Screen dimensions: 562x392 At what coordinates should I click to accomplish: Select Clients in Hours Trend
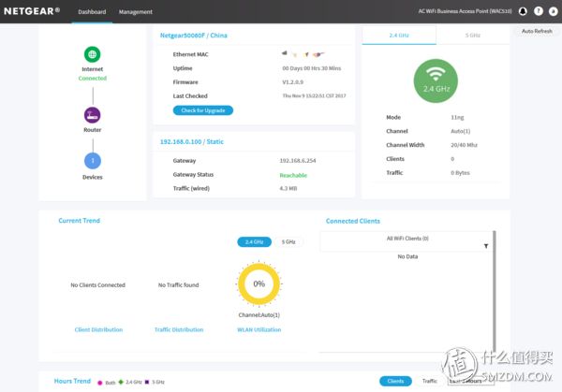point(395,382)
